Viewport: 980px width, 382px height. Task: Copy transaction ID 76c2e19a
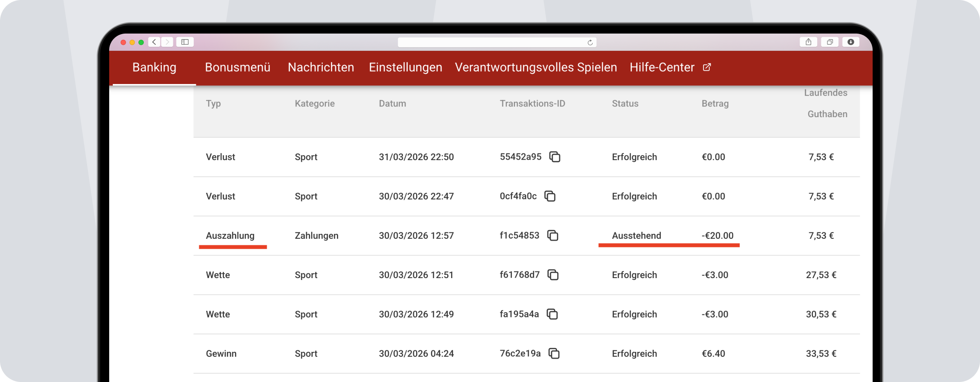point(554,354)
